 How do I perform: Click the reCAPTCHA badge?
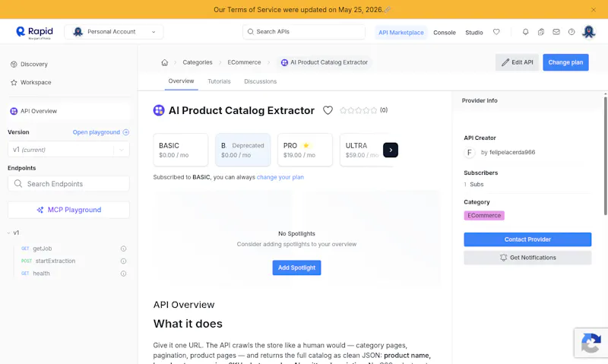point(591,343)
